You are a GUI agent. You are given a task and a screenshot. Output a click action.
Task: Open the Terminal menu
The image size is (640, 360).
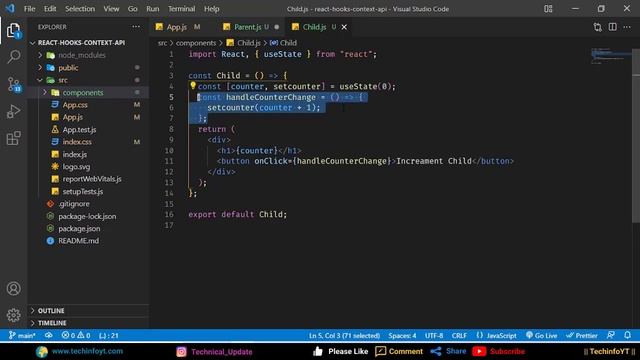point(181,9)
